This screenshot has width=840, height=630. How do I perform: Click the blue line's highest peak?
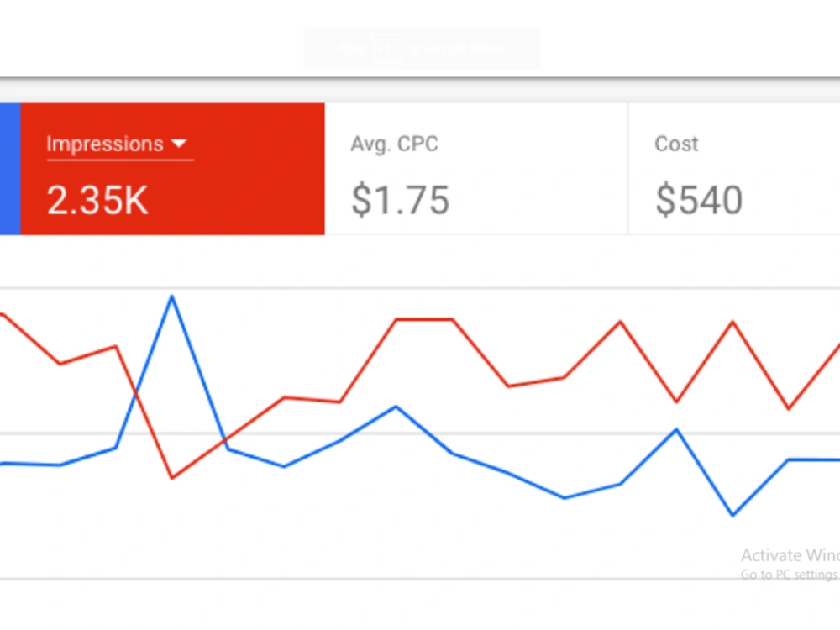172,297
